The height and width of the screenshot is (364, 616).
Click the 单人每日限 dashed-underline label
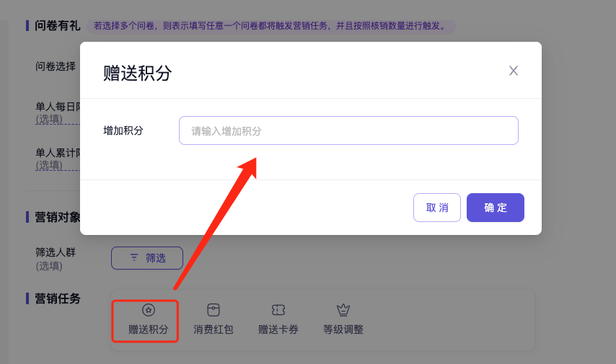[57, 107]
